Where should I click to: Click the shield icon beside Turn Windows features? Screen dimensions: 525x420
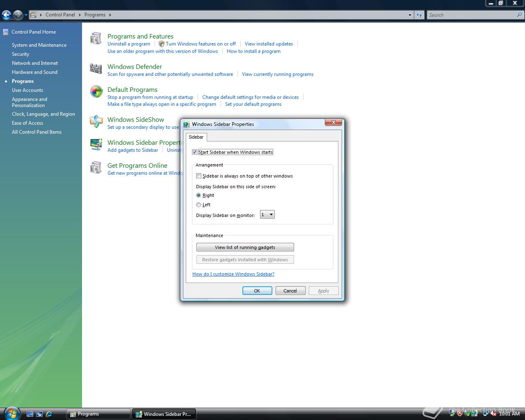162,44
